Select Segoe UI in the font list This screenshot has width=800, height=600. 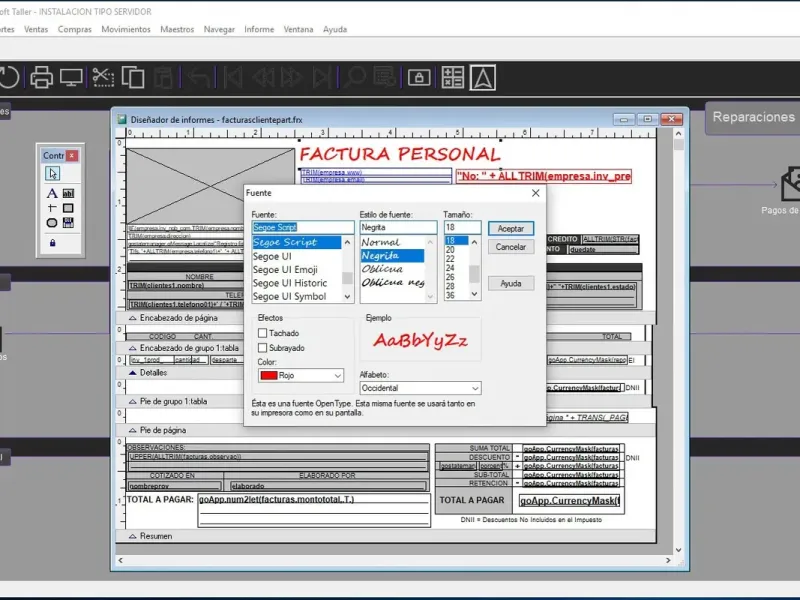[x=296, y=256]
